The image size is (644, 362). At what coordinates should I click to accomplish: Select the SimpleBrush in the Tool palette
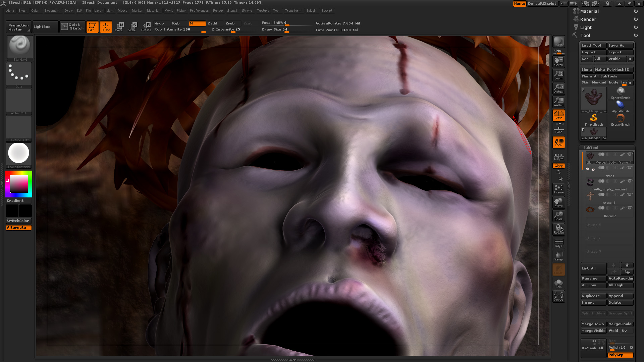point(593,118)
